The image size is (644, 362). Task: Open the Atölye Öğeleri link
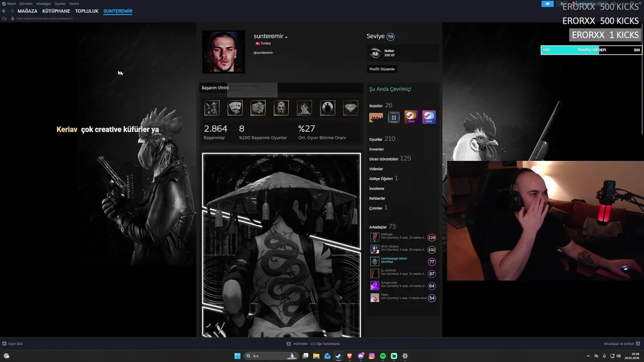pos(383,178)
